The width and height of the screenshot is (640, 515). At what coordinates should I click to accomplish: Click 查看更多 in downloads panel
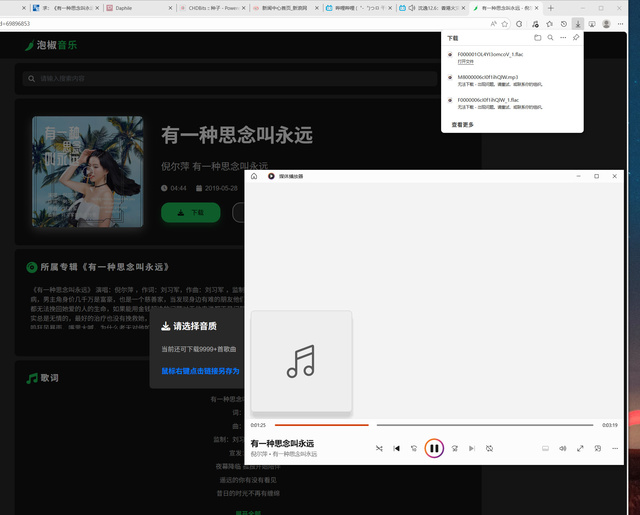(463, 125)
